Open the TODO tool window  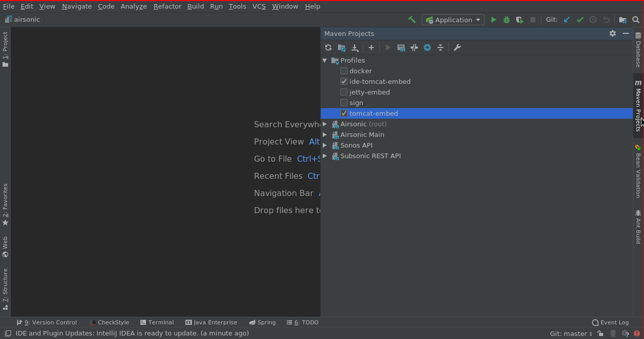pyautogui.click(x=303, y=322)
